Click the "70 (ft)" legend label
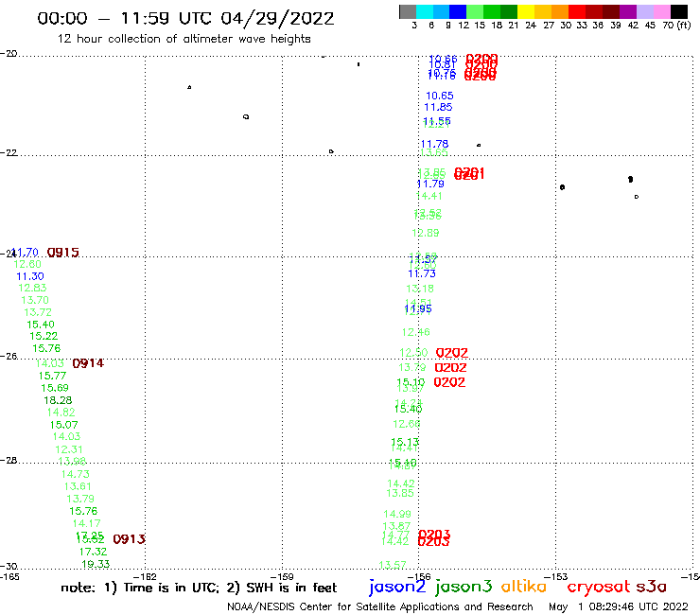The image size is (700, 615). click(x=676, y=26)
